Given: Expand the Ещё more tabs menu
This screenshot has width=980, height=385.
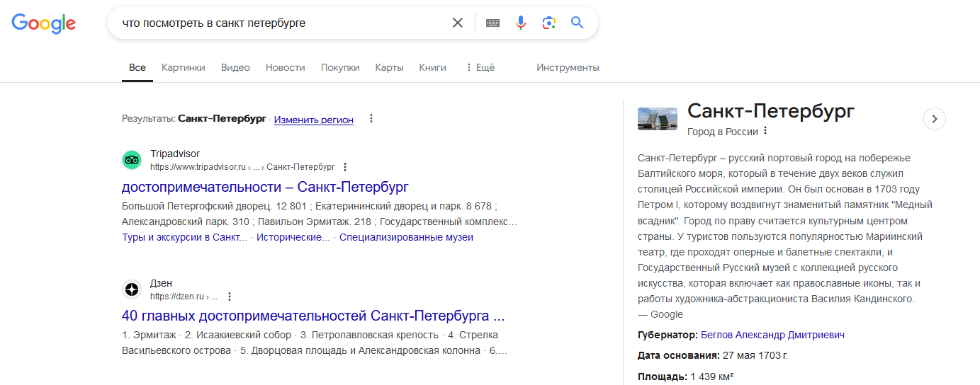Looking at the screenshot, I should point(480,67).
